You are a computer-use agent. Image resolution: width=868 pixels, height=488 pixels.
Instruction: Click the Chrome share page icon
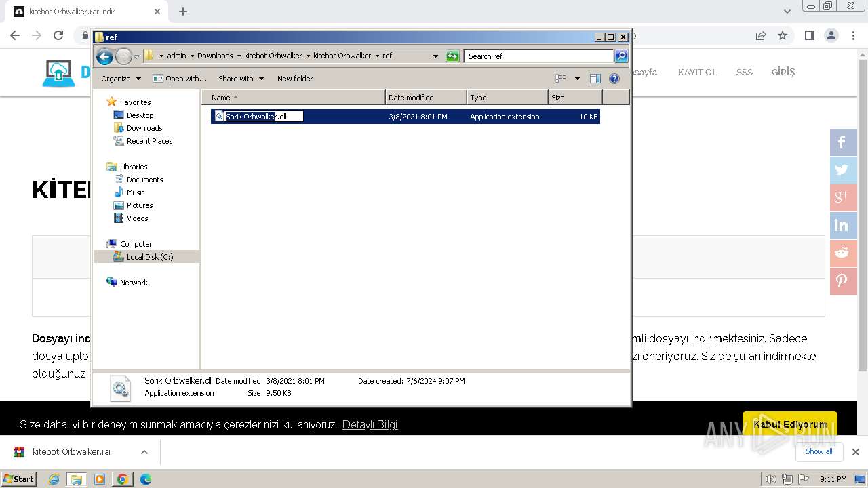pyautogui.click(x=761, y=35)
